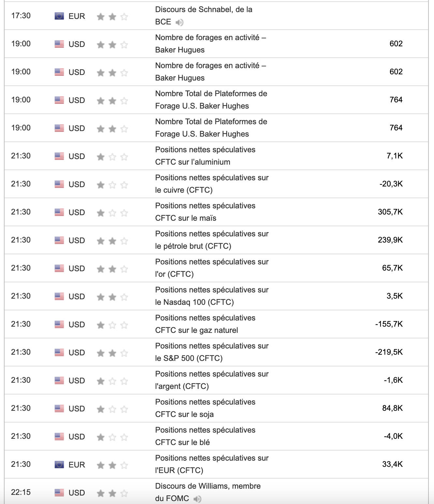
Task: Click speaker icon beside Schnabel BCE speech
Action: click(179, 22)
